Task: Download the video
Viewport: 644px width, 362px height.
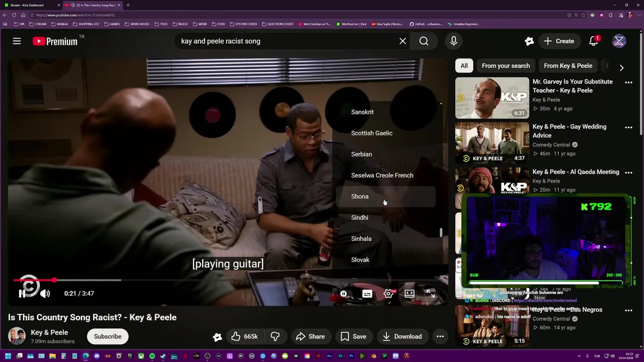Action: (402, 336)
